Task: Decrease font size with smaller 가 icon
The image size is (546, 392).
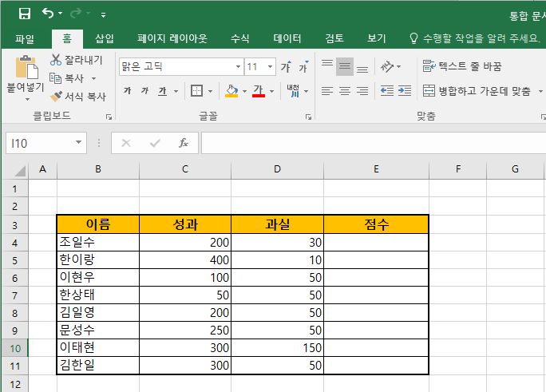Action: pos(303,66)
